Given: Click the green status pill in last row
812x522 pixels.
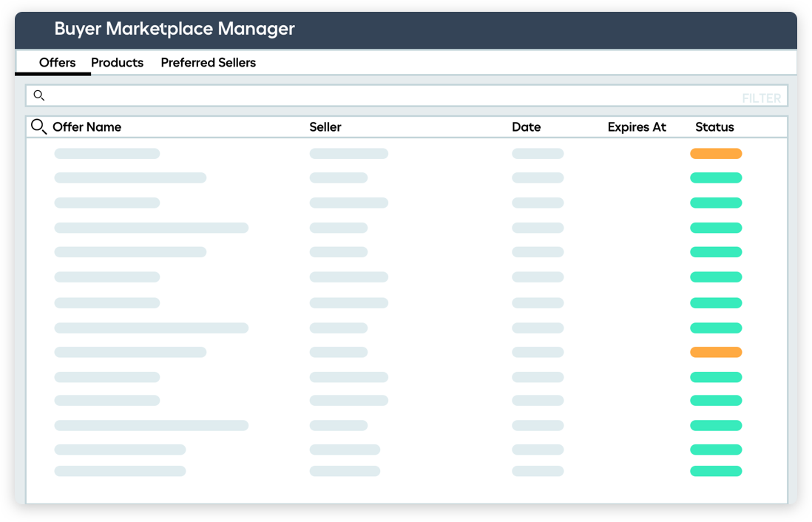Looking at the screenshot, I should tap(715, 471).
